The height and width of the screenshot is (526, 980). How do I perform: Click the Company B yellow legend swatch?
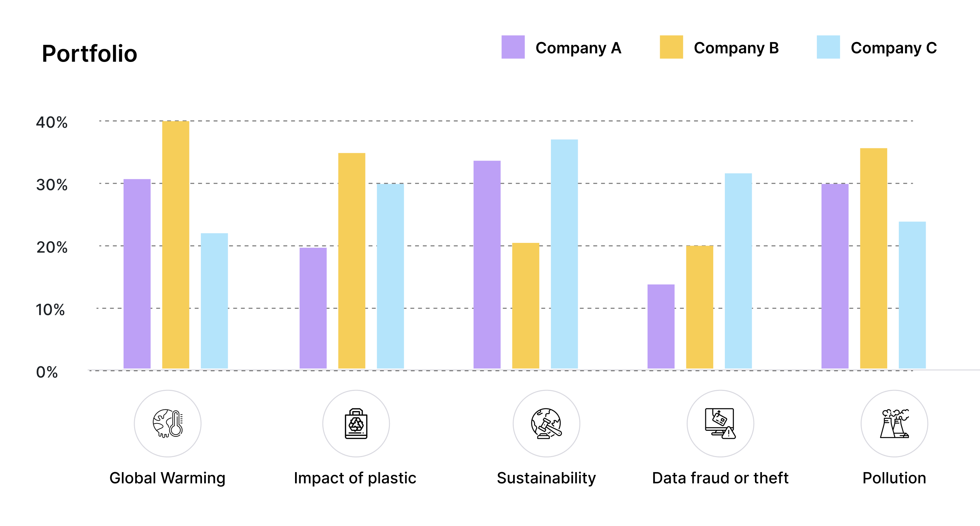[x=671, y=47]
